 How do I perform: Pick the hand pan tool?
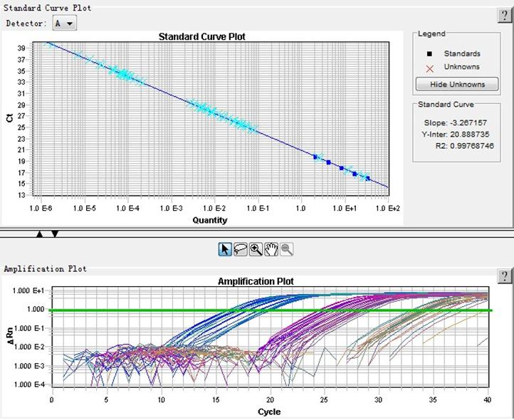(x=271, y=249)
